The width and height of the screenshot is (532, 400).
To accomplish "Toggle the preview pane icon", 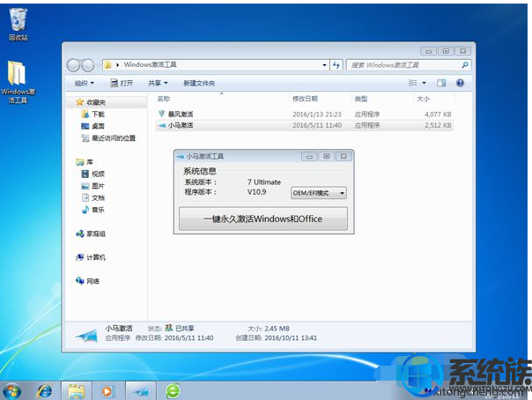I will pos(441,83).
